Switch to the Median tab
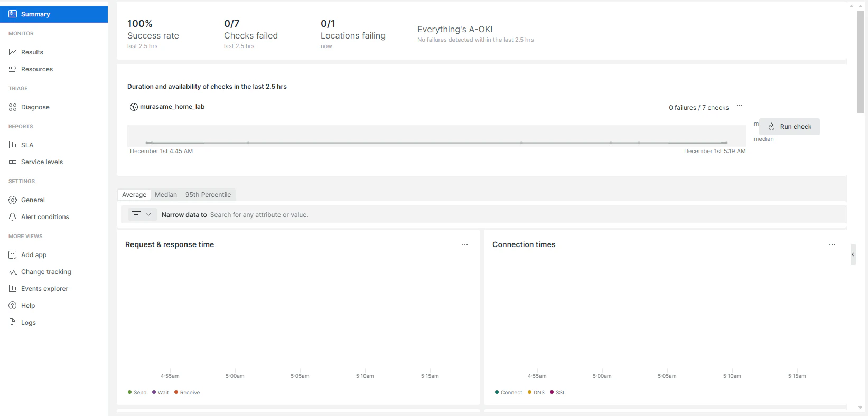 [x=166, y=195]
